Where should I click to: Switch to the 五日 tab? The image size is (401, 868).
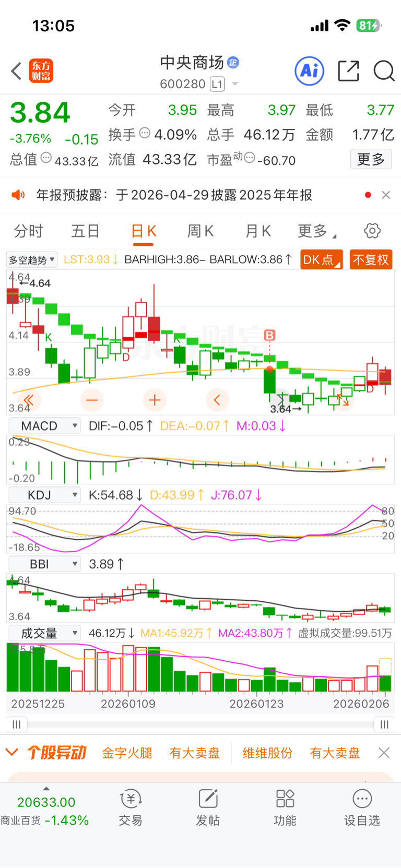[86, 231]
